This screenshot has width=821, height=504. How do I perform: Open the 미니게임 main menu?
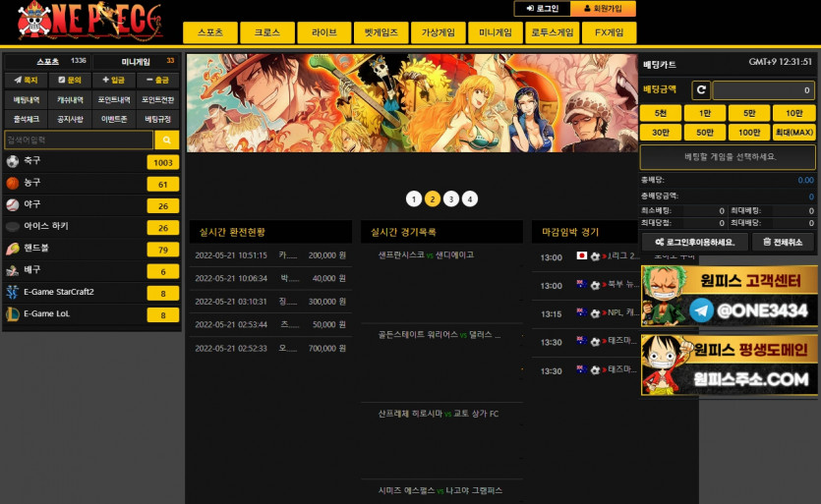496,32
